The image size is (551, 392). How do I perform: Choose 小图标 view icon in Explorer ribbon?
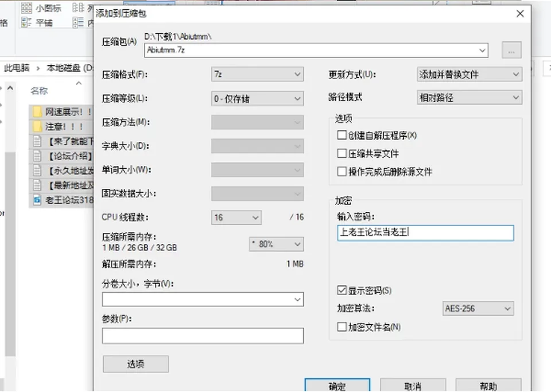click(x=26, y=7)
